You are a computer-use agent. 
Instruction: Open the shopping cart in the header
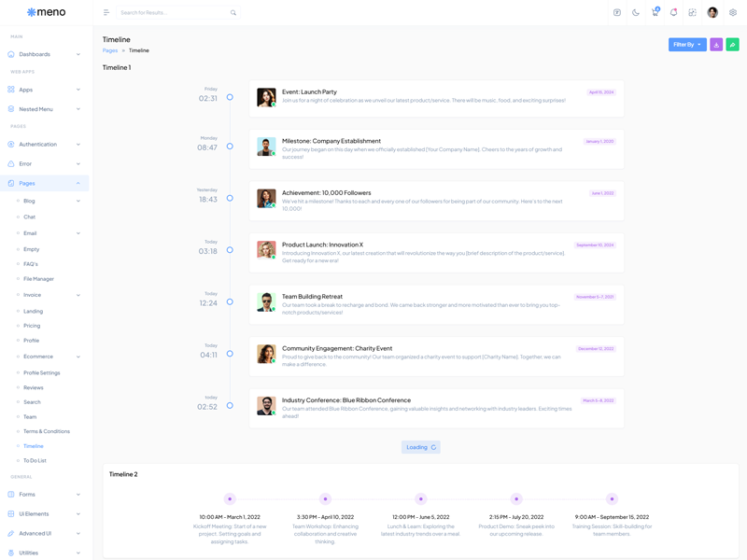pos(655,13)
